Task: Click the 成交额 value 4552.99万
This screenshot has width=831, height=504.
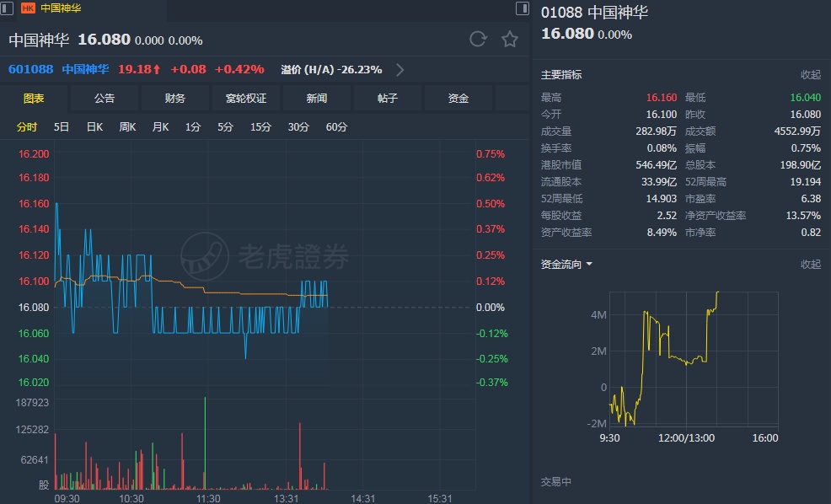Action: point(797,131)
